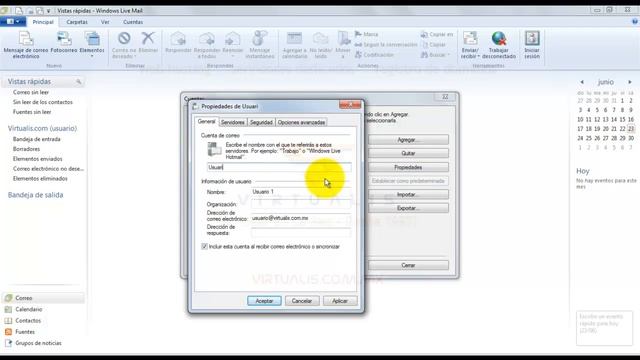
Task: Click the account name field containing Usuari
Action: tap(279, 167)
